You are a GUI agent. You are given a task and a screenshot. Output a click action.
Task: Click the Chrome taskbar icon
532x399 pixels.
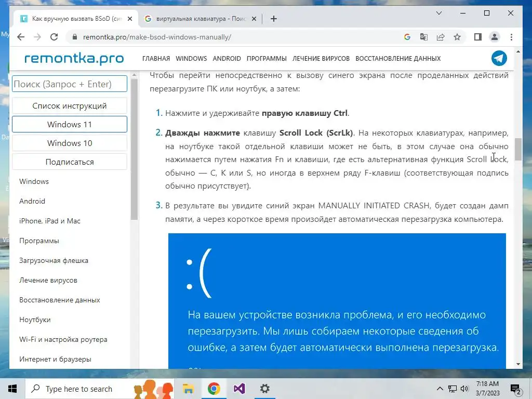(x=214, y=389)
